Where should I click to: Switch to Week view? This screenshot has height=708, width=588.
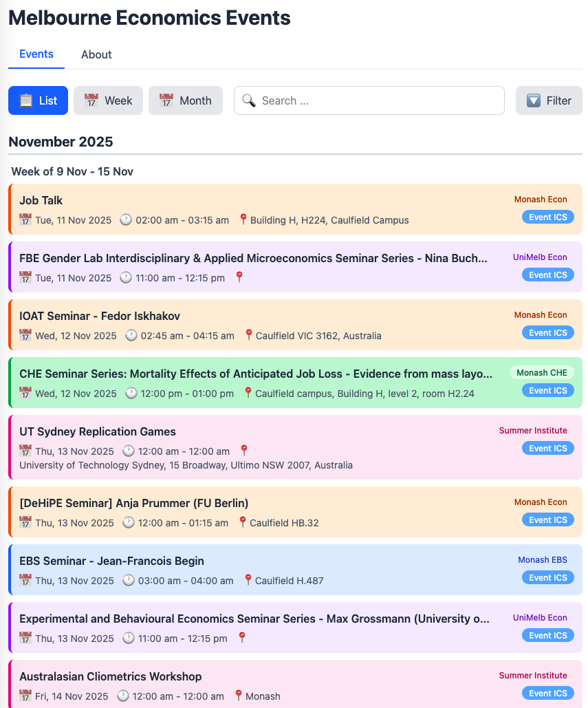[x=108, y=100]
